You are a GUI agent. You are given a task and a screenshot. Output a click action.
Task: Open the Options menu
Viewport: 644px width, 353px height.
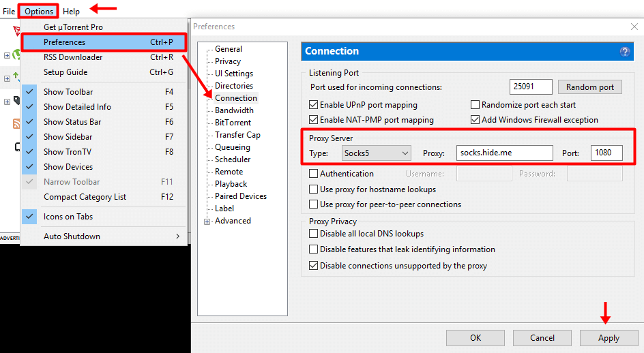[39, 11]
